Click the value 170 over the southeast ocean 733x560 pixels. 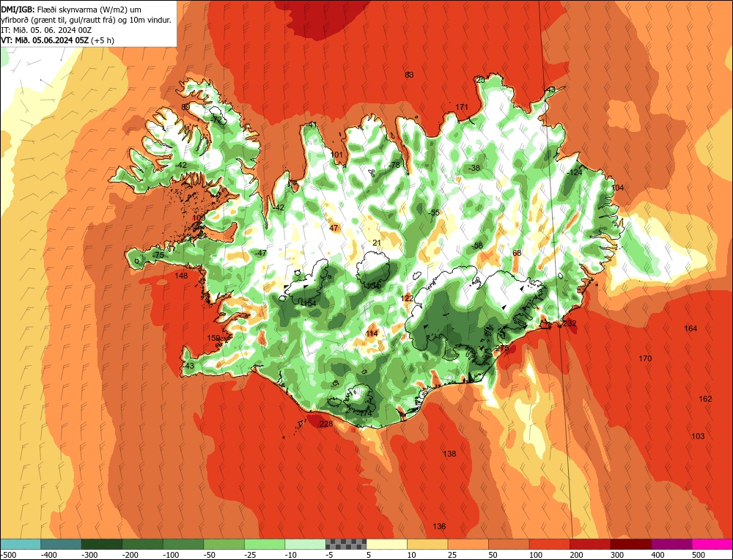click(x=645, y=358)
